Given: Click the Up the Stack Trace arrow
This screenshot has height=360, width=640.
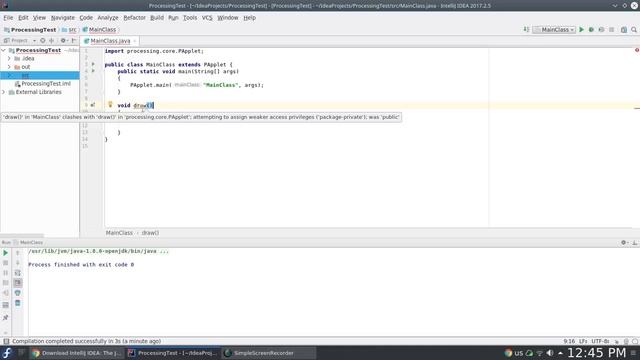Looking at the screenshot, I should tap(18, 253).
